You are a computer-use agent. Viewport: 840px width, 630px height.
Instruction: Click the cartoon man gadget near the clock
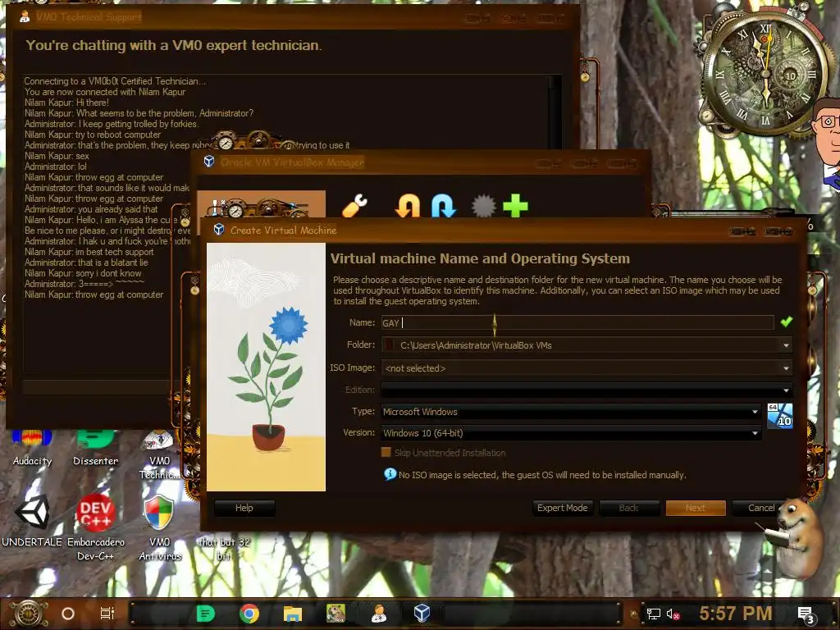click(x=825, y=144)
